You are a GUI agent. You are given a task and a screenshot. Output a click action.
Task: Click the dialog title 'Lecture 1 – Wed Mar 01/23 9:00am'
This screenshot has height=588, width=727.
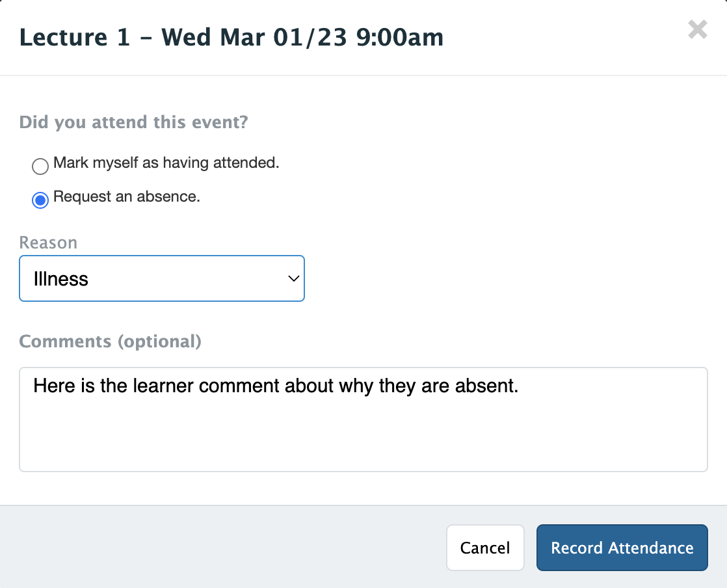click(231, 37)
